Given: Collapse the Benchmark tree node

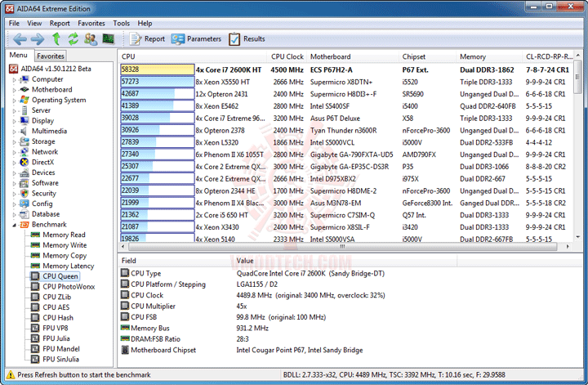Looking at the screenshot, I should [x=14, y=225].
